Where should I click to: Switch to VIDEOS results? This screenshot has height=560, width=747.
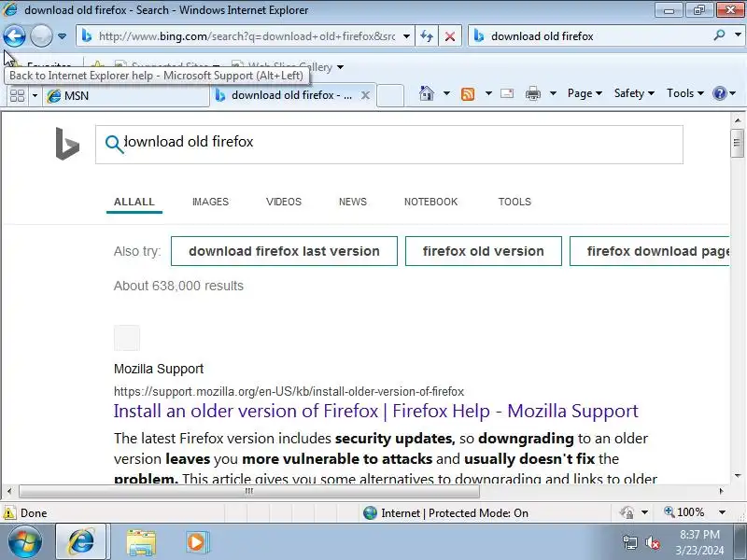tap(284, 202)
